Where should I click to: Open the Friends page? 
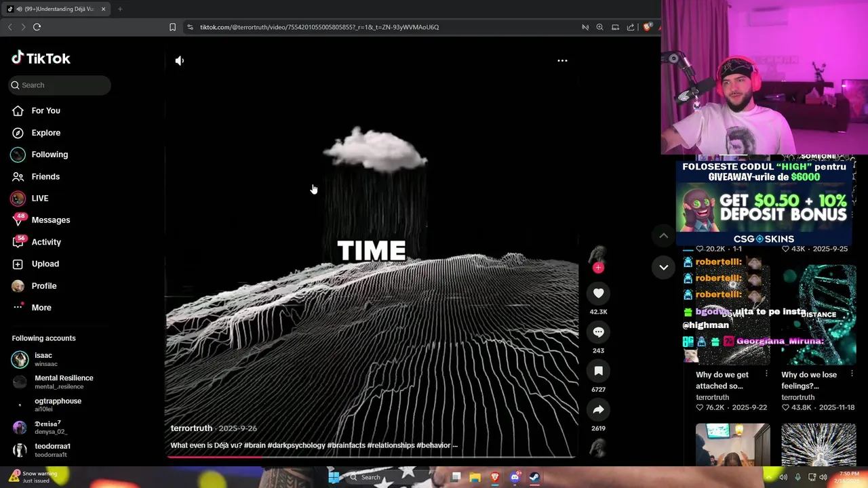(x=45, y=176)
